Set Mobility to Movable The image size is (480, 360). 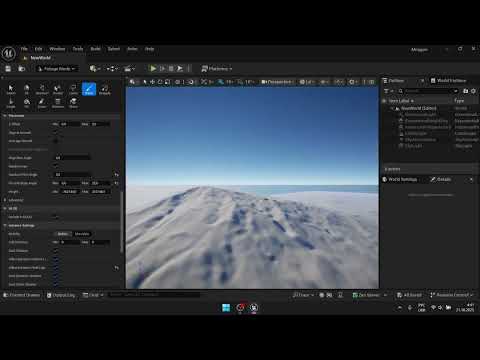(82, 234)
